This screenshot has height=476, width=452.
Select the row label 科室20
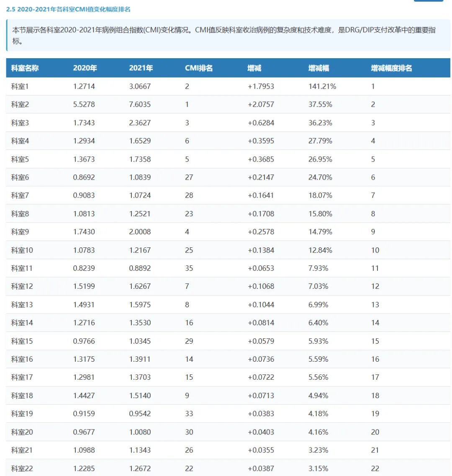[x=22, y=432]
